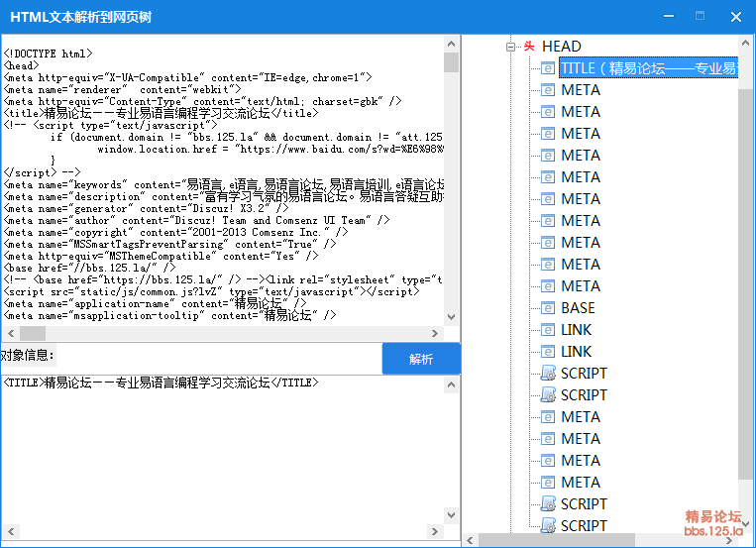Click the down arrow of the output box scrollbar
Image resolution: width=756 pixels, height=548 pixels.
point(451,514)
